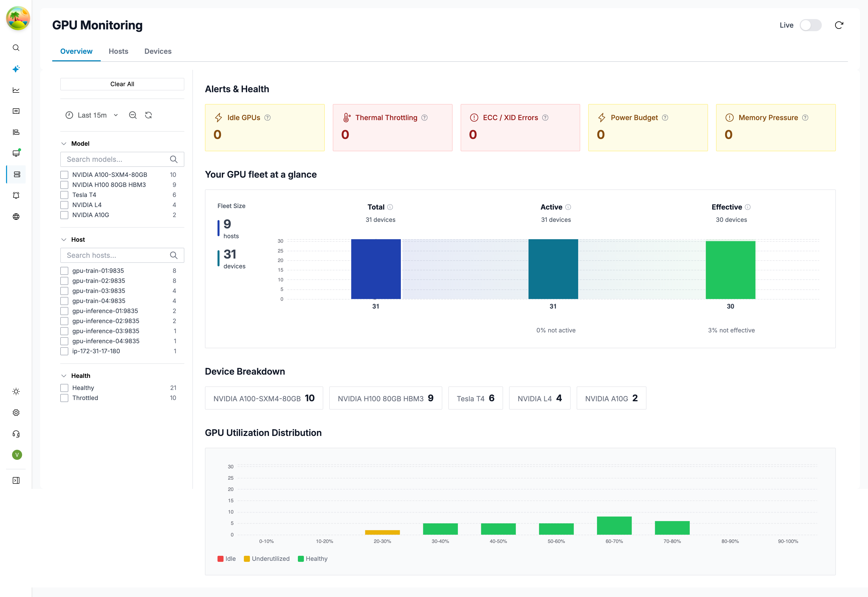The image size is (868, 597).
Task: Click the zoom out time range icon
Action: pyautogui.click(x=133, y=115)
